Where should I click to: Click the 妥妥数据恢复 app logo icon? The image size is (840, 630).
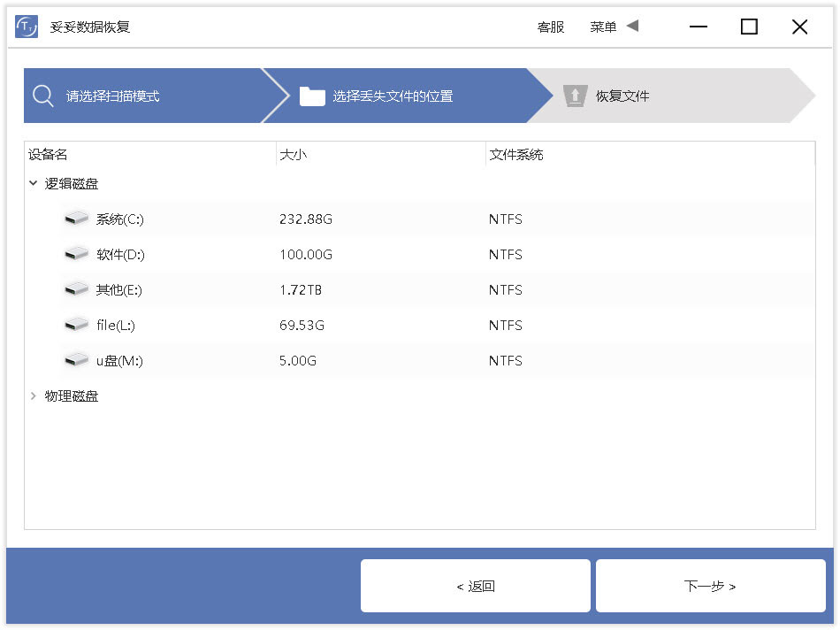(27, 27)
